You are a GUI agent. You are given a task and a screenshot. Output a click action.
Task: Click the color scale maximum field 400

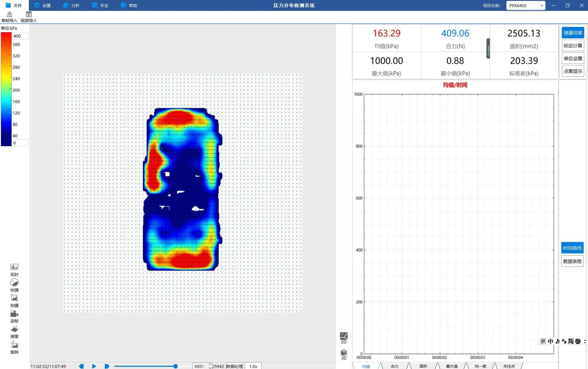click(x=20, y=36)
